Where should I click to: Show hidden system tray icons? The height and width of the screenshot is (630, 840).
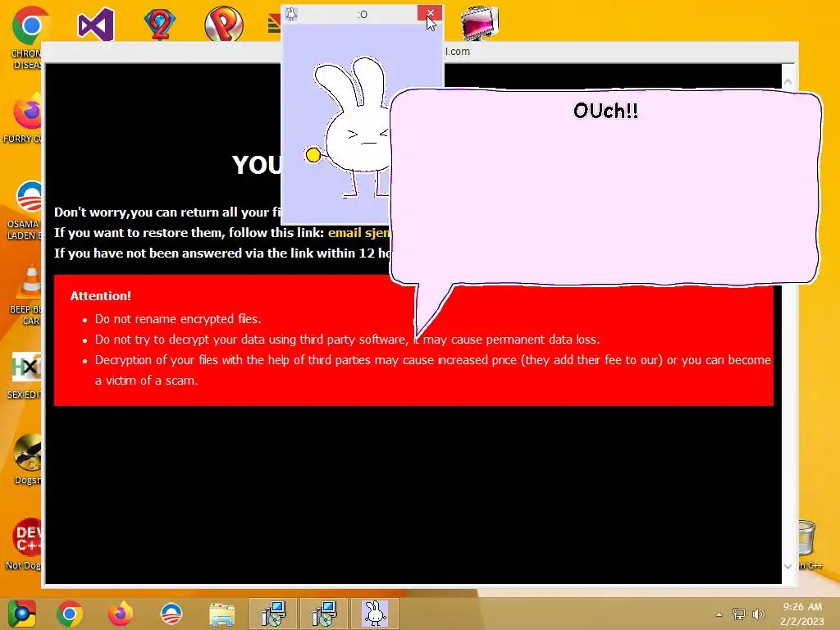pyautogui.click(x=719, y=614)
